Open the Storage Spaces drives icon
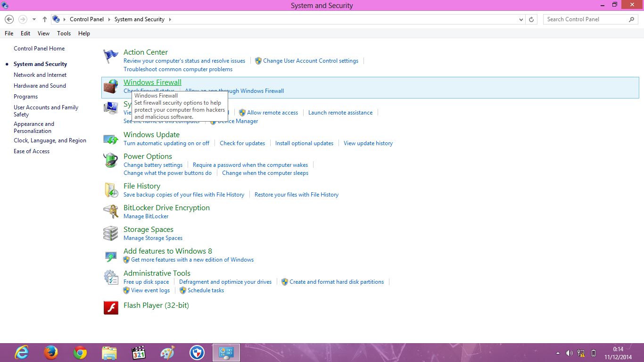The height and width of the screenshot is (362, 644). (111, 233)
